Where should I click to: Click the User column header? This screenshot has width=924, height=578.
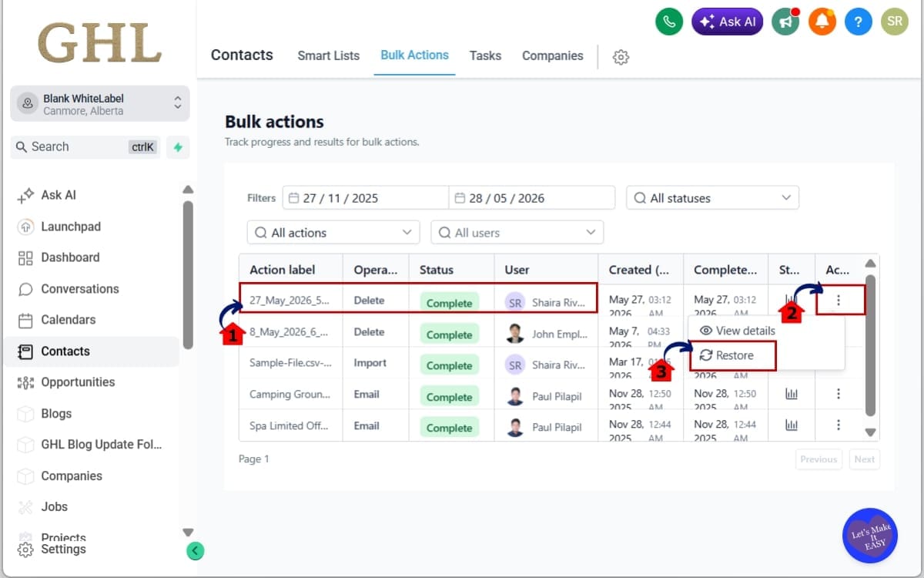click(x=517, y=270)
